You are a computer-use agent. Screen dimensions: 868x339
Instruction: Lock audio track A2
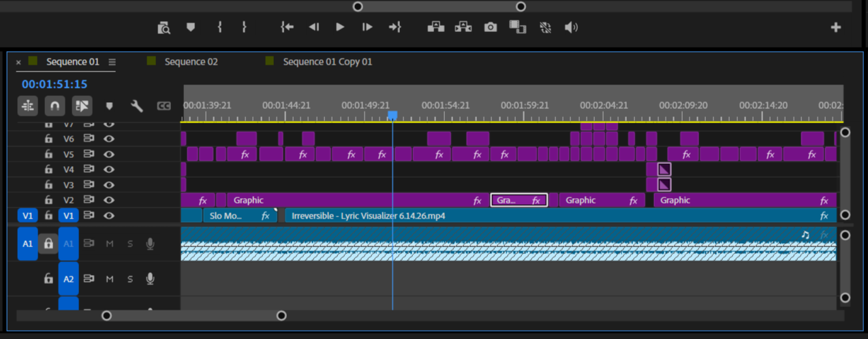tap(48, 278)
